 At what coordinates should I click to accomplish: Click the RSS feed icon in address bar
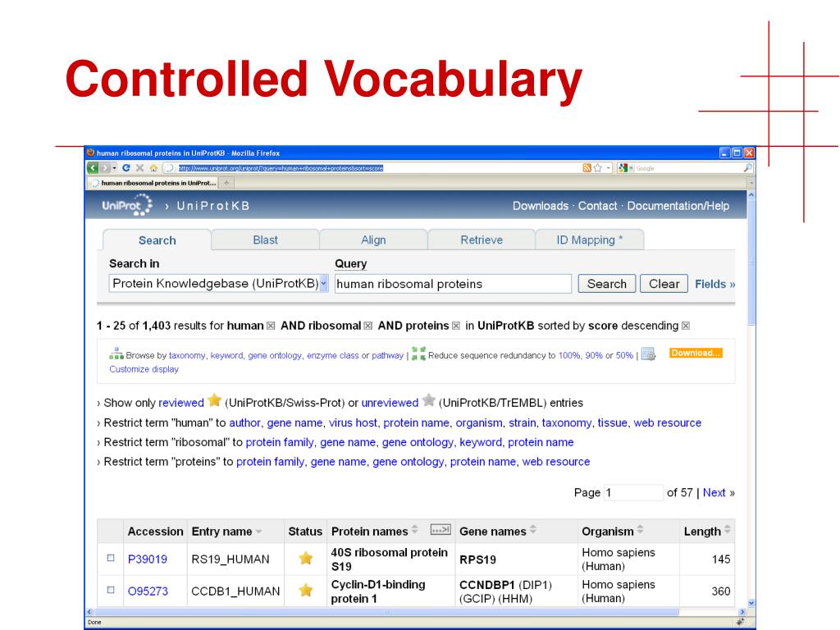(x=587, y=167)
